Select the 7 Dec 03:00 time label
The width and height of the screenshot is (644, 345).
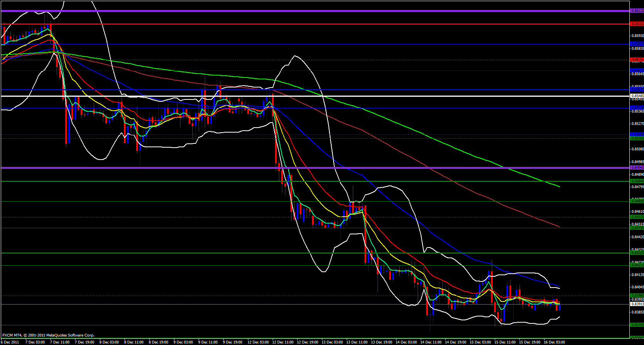(35, 342)
